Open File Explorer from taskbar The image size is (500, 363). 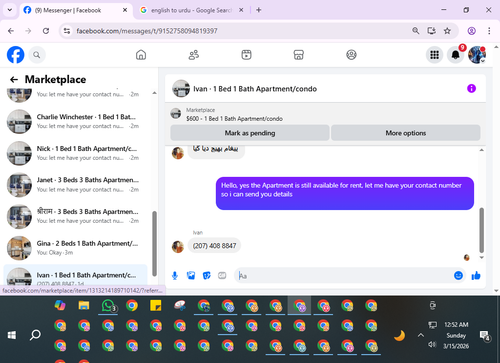pos(84,306)
